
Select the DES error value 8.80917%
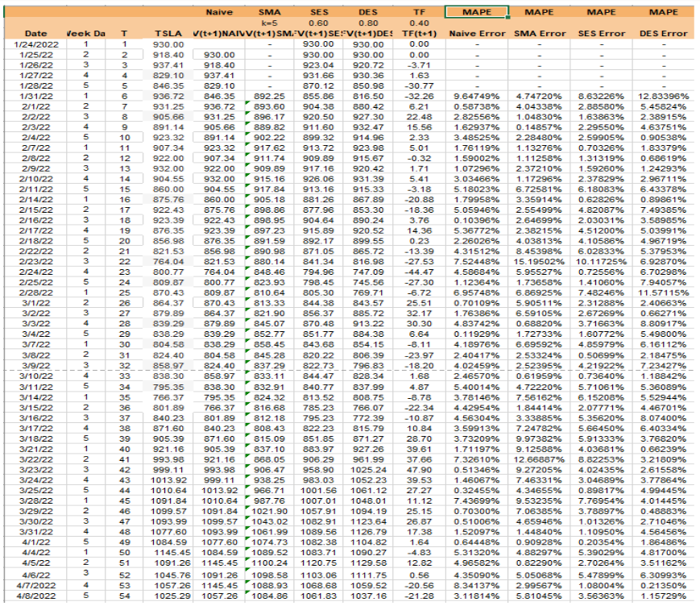[664, 324]
